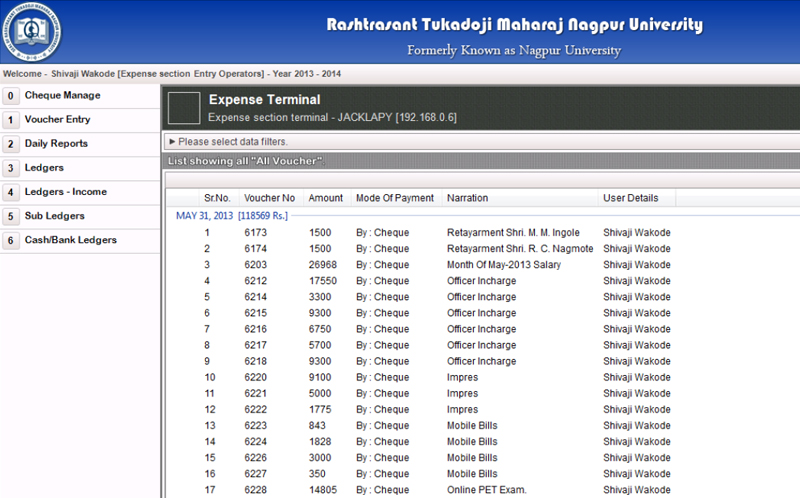
Task: Click the number 1 badge for Voucher Entry
Action: coord(11,120)
